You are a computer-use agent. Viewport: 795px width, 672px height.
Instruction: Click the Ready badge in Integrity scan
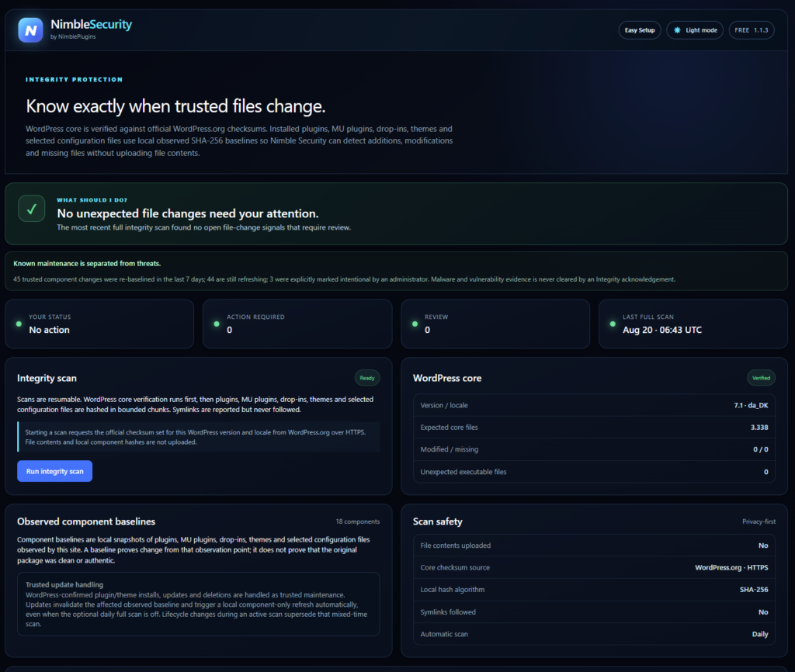pyautogui.click(x=367, y=378)
